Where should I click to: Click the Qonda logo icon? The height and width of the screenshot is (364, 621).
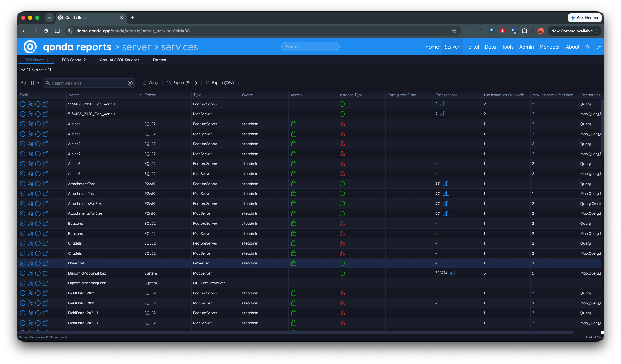(30, 47)
